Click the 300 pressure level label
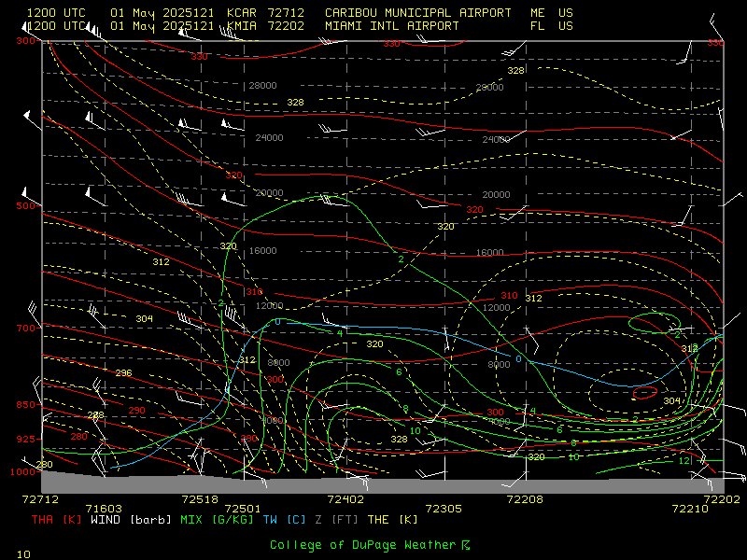The height and width of the screenshot is (560, 747). click(25, 41)
